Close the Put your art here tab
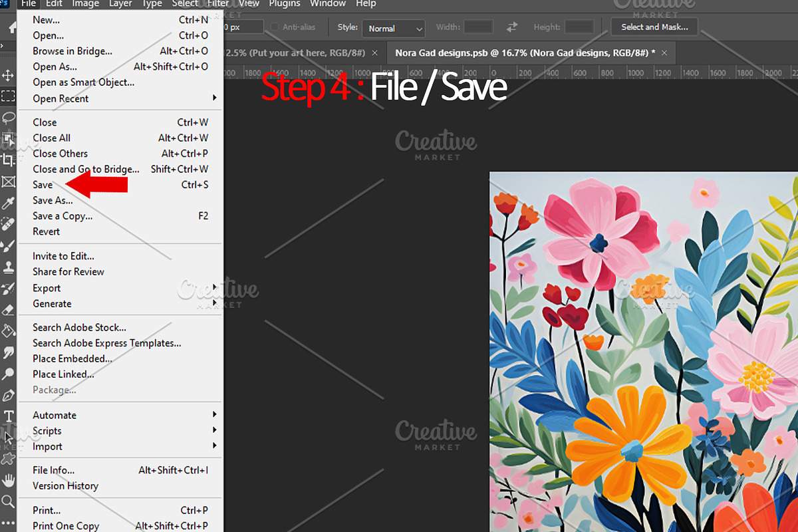 (x=375, y=53)
